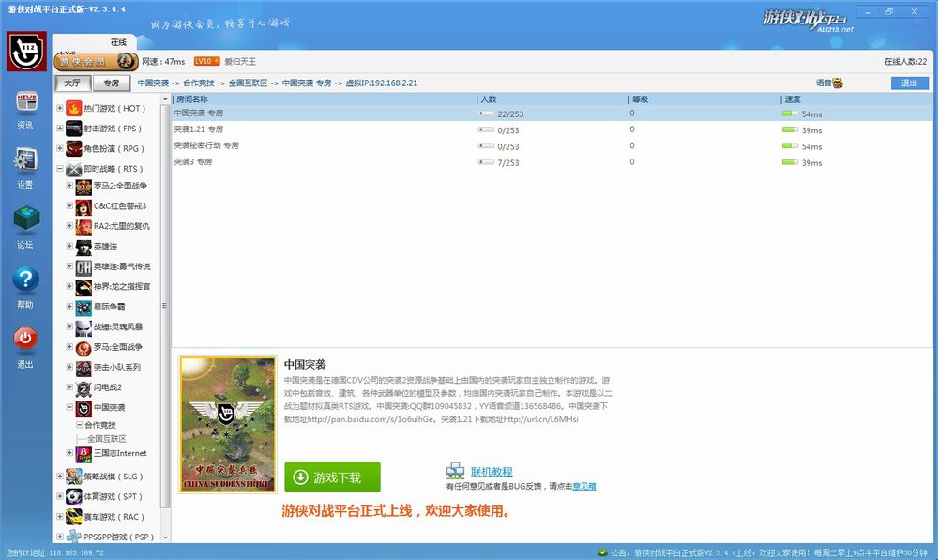Select the 中国突袭 专房 room name in list
This screenshot has height=560, width=938.
199,114
